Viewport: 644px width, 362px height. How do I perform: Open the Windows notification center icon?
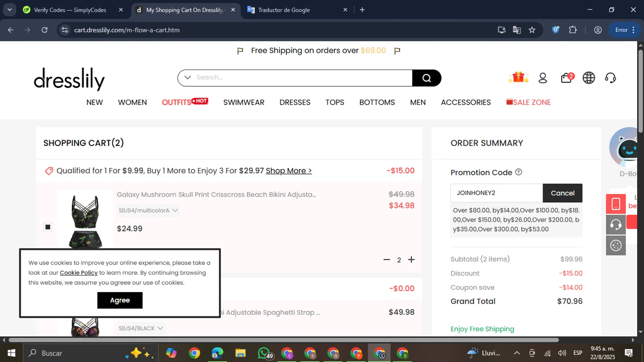coord(629,353)
